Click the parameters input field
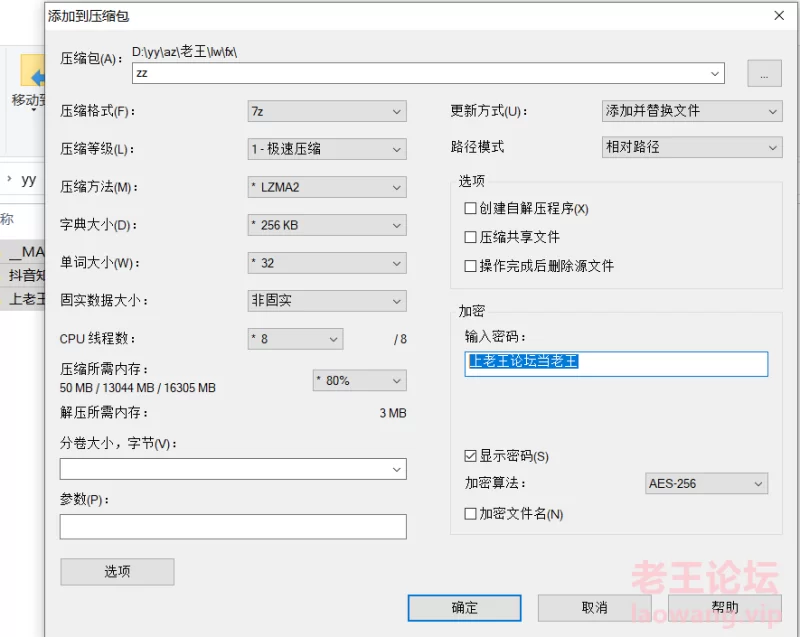 click(x=233, y=527)
